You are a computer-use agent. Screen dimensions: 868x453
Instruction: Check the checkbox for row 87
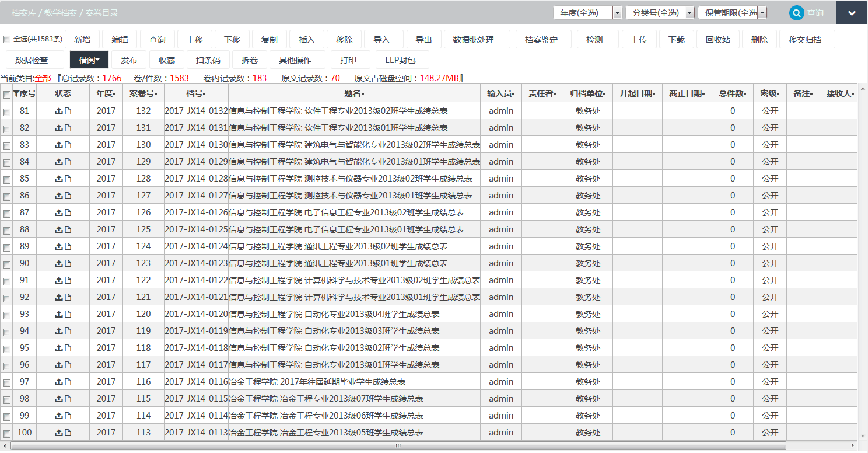tap(6, 214)
